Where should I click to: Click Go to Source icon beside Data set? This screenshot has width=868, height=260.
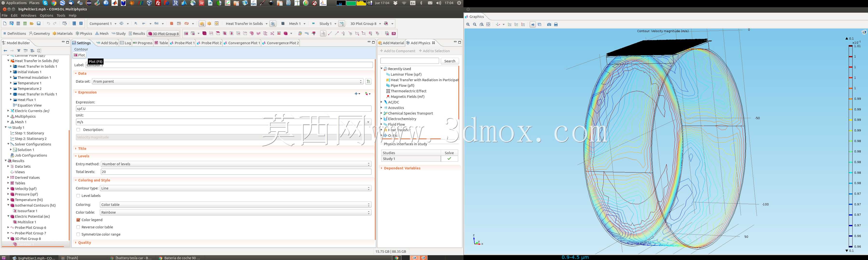coord(368,82)
